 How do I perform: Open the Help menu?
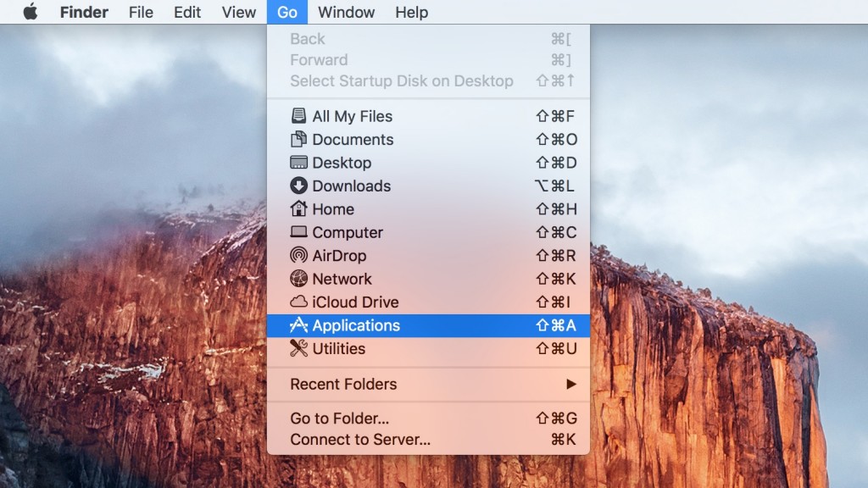(x=411, y=12)
